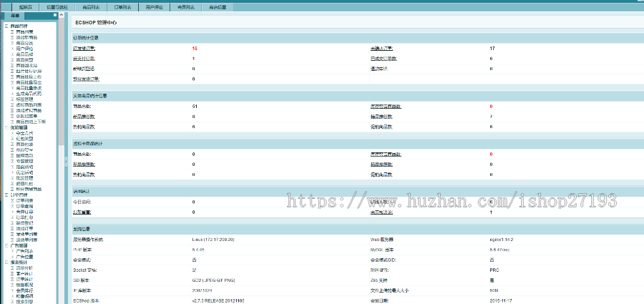The width and height of the screenshot is (644, 304).
Task: Open the 待发货订单 link showing 16
Action: (x=84, y=49)
